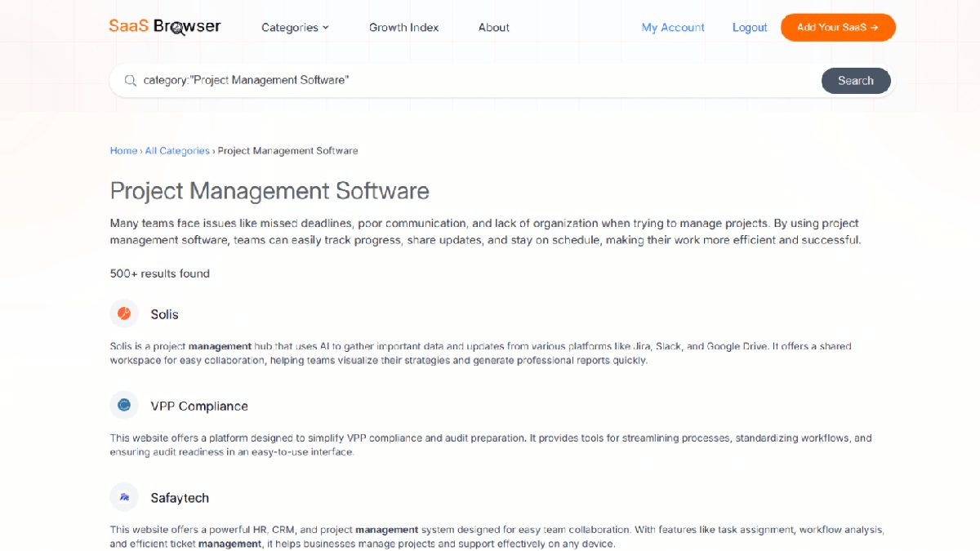Go to All Categories breadcrumb

pyautogui.click(x=177, y=150)
